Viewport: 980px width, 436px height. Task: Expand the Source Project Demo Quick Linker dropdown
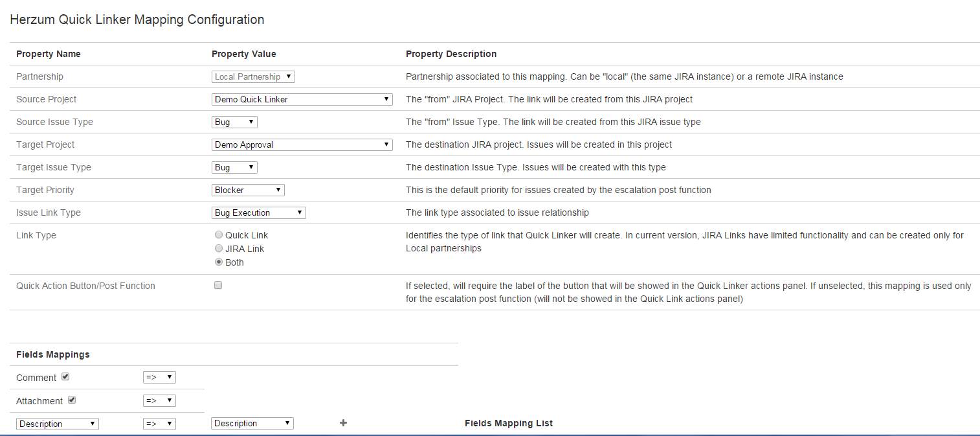click(302, 99)
